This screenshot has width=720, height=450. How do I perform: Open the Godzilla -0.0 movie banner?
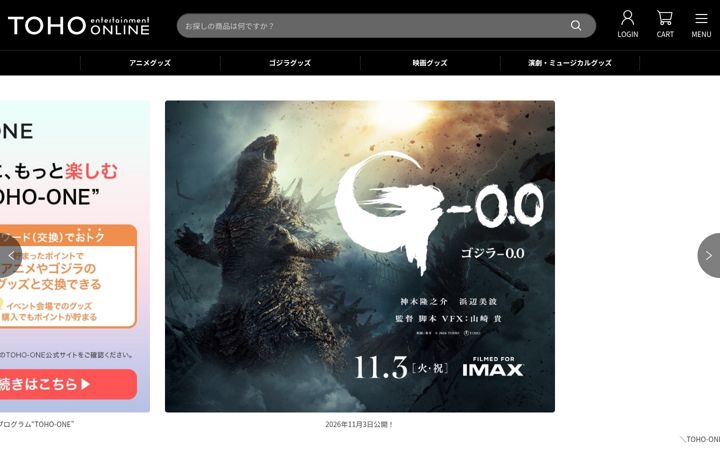click(x=360, y=256)
